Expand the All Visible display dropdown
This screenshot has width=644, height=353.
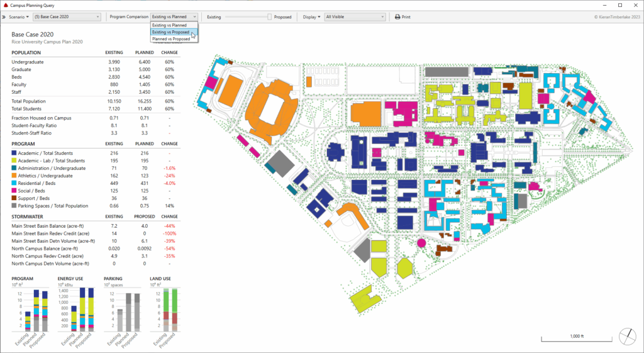coord(355,17)
